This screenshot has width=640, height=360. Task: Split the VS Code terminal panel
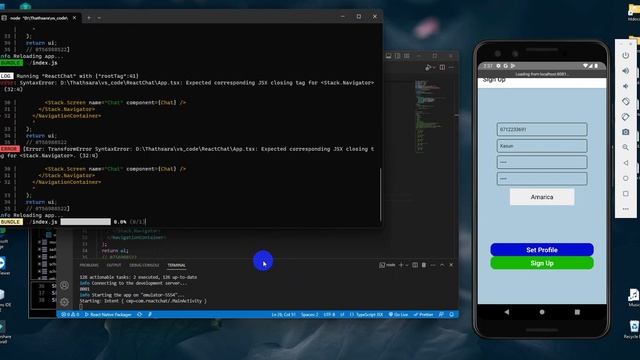pos(415,265)
